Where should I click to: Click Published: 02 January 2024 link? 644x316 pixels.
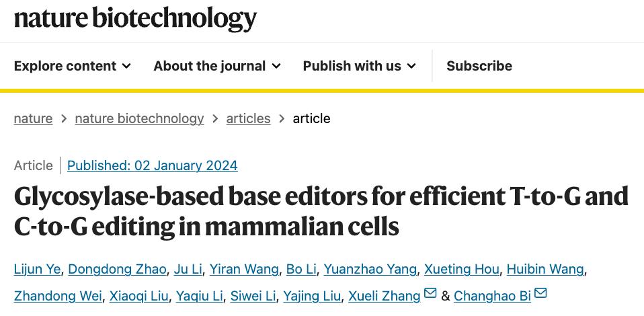coord(153,165)
